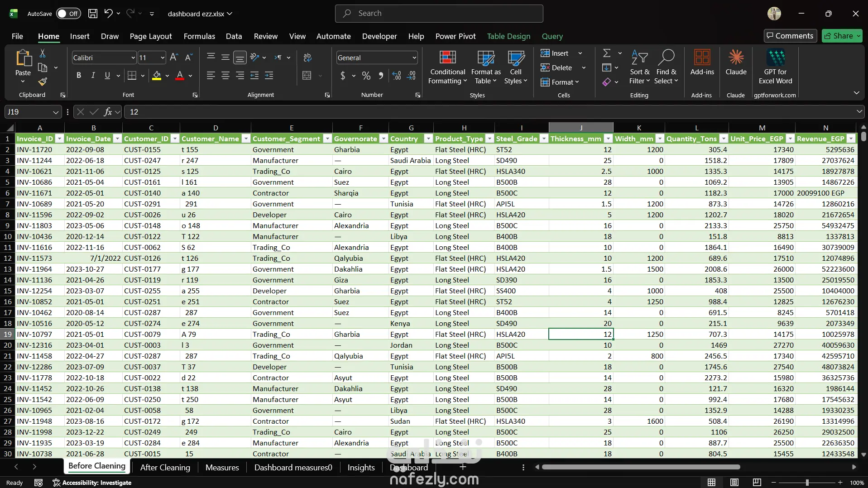Open the Calibri font name dropdown
The width and height of the screenshot is (868, 488).
pyautogui.click(x=133, y=57)
